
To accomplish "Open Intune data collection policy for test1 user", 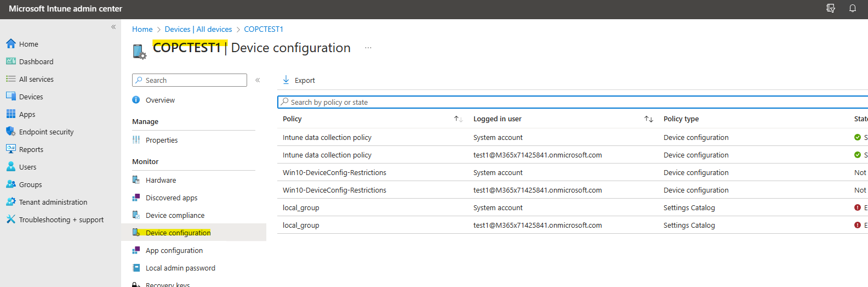I will click(x=327, y=155).
